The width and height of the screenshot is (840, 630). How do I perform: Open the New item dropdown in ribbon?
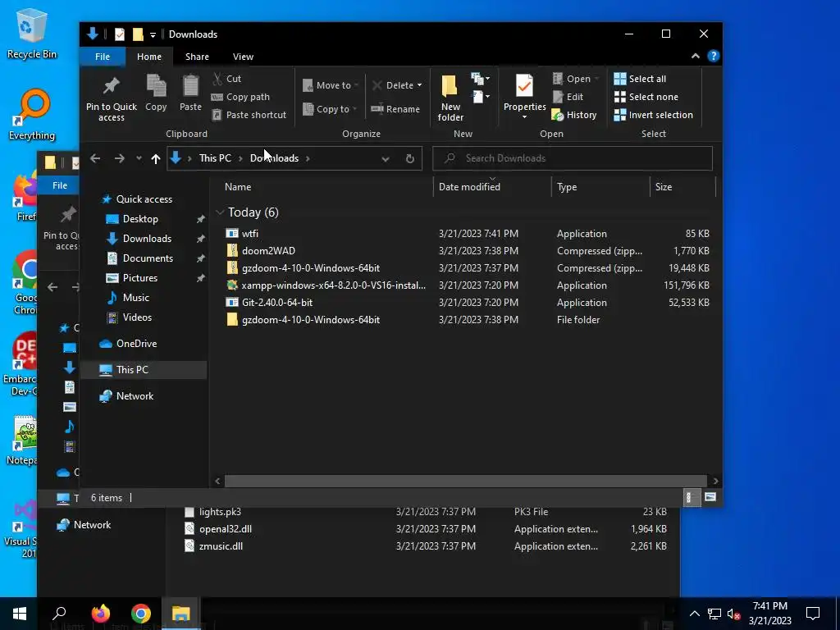coord(480,79)
